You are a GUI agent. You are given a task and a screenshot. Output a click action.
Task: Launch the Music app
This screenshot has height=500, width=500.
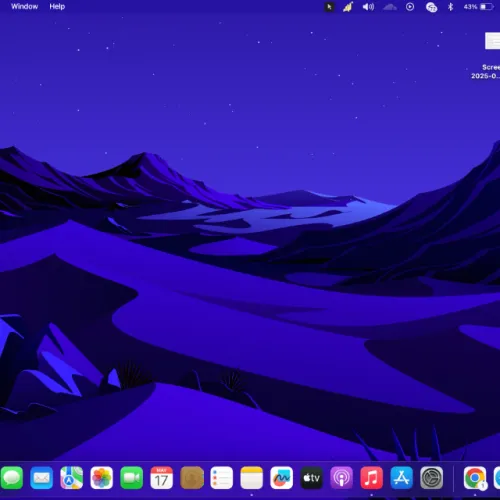pos(371,478)
